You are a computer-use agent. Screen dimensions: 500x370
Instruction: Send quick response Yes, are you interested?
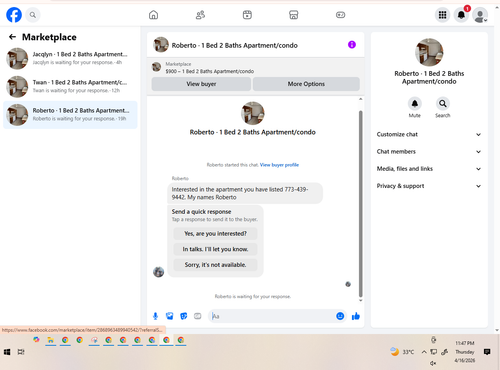click(x=215, y=234)
